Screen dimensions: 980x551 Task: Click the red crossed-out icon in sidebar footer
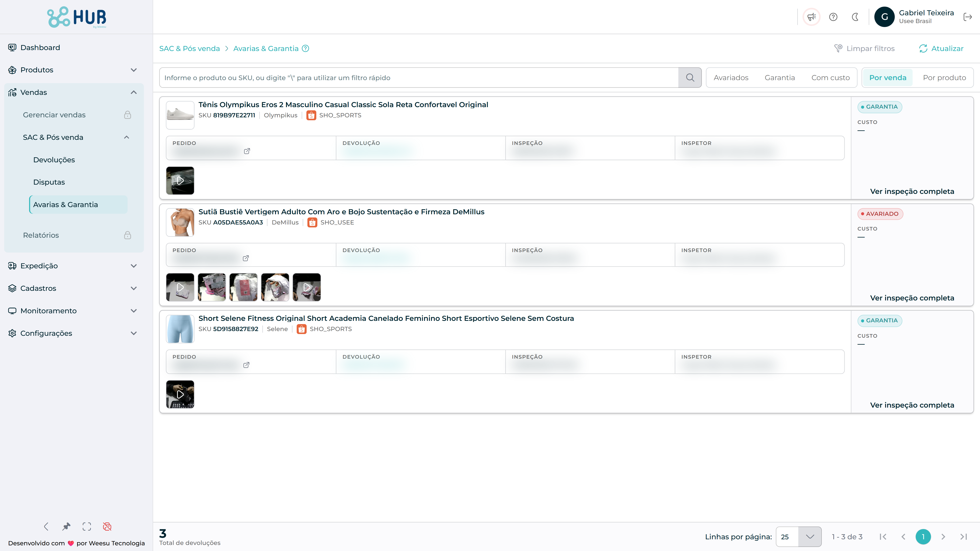[107, 526]
